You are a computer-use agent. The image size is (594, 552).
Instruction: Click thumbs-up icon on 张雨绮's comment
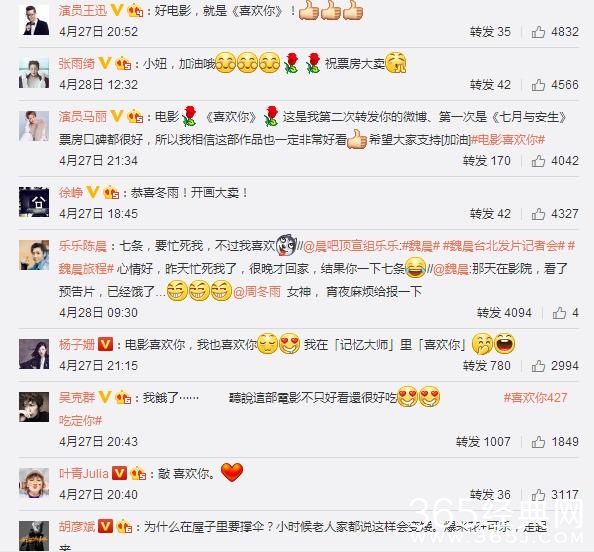click(538, 85)
